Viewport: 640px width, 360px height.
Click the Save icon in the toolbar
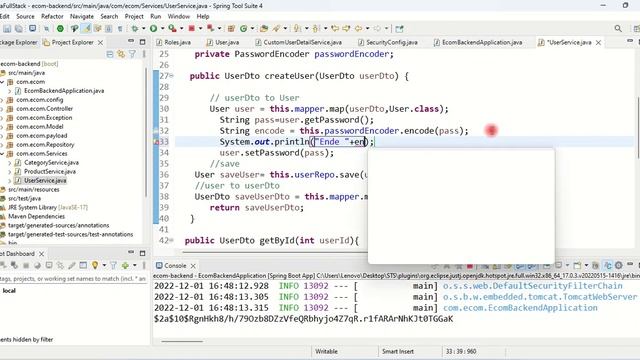(x=7, y=29)
